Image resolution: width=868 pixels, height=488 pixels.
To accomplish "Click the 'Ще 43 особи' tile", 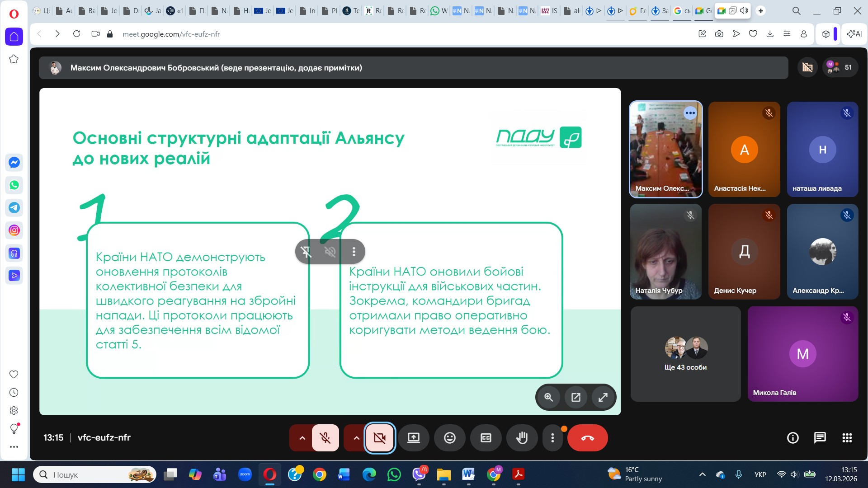I will (x=685, y=354).
